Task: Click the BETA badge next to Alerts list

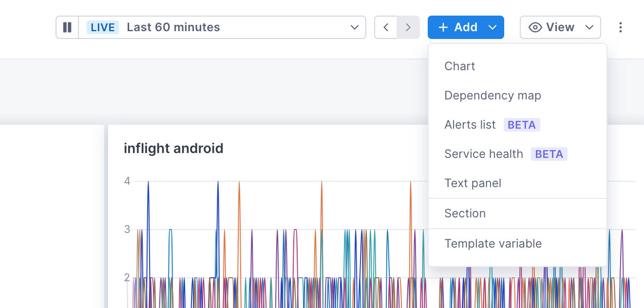Action: point(522,125)
